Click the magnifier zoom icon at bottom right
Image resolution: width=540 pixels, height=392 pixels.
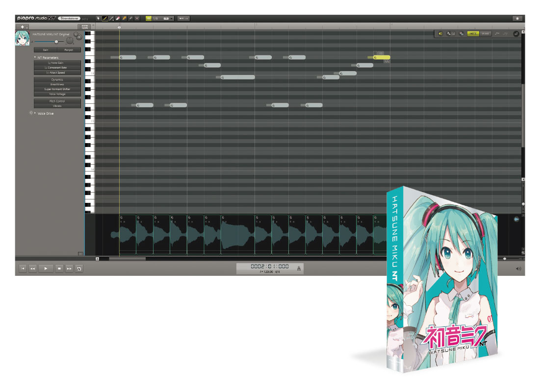coord(523,253)
